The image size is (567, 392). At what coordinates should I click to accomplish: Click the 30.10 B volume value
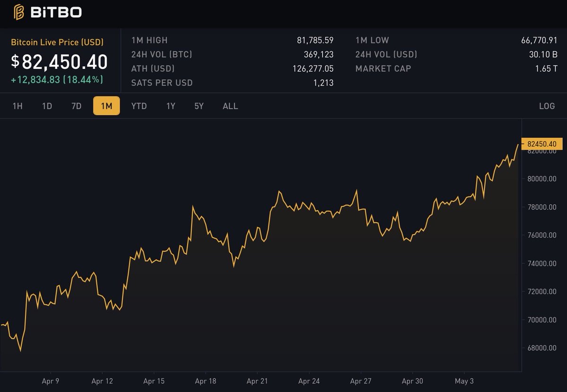click(543, 55)
